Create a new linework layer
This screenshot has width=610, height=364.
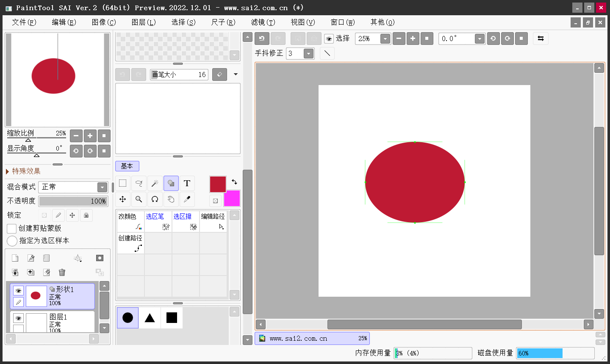[x=31, y=258]
